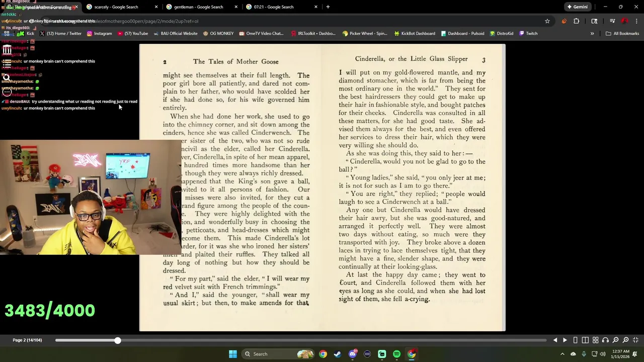Screen dimensions: 644x362
Task: Click the microphone tray icon
Action: click(584, 354)
